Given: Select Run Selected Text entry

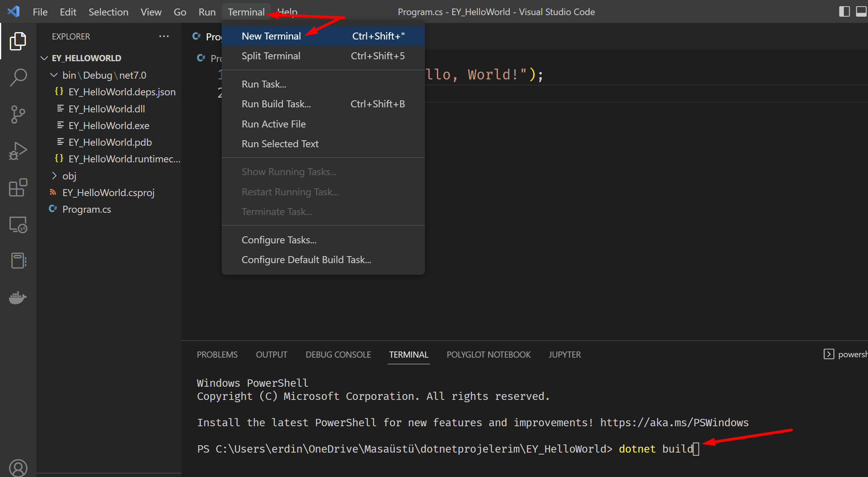Looking at the screenshot, I should click(x=323, y=144).
